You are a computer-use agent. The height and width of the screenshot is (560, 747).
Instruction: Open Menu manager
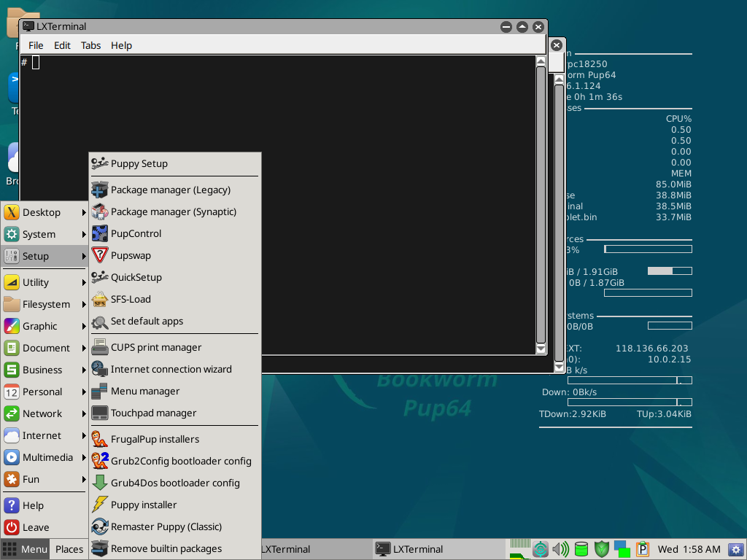[x=175, y=391]
